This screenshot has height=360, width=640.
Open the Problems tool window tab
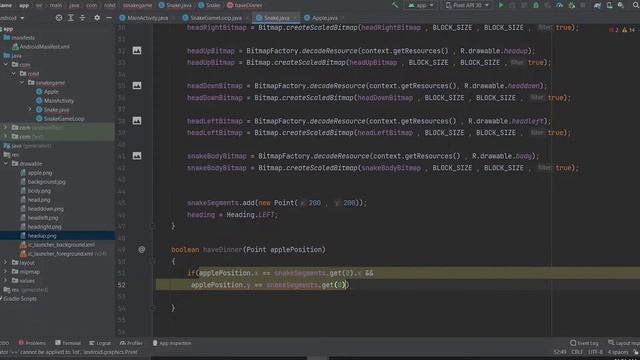(32, 343)
